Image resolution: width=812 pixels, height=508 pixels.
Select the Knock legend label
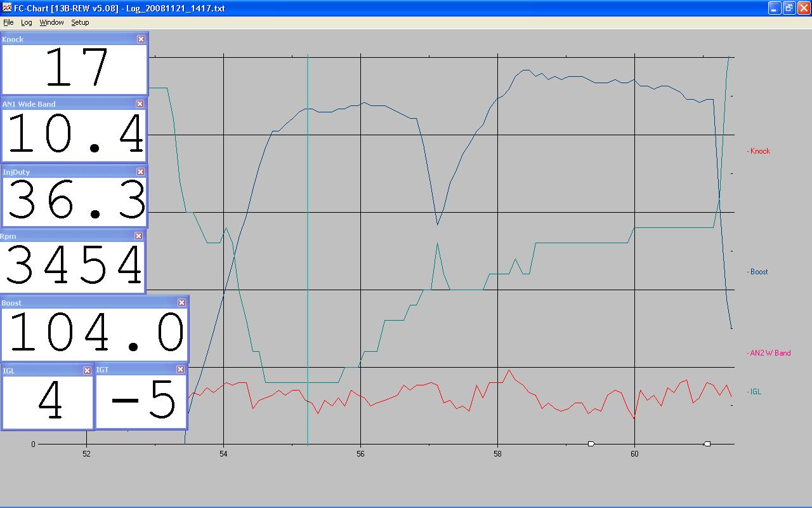pos(759,151)
